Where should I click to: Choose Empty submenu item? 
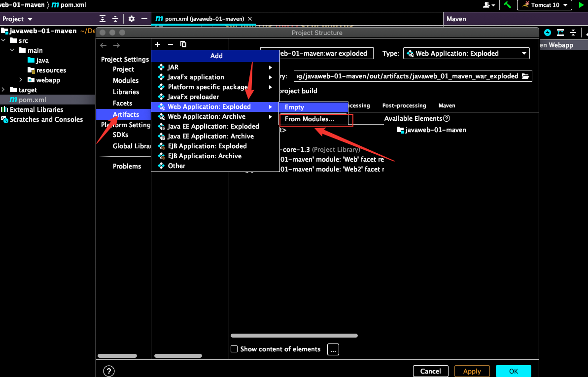(313, 107)
